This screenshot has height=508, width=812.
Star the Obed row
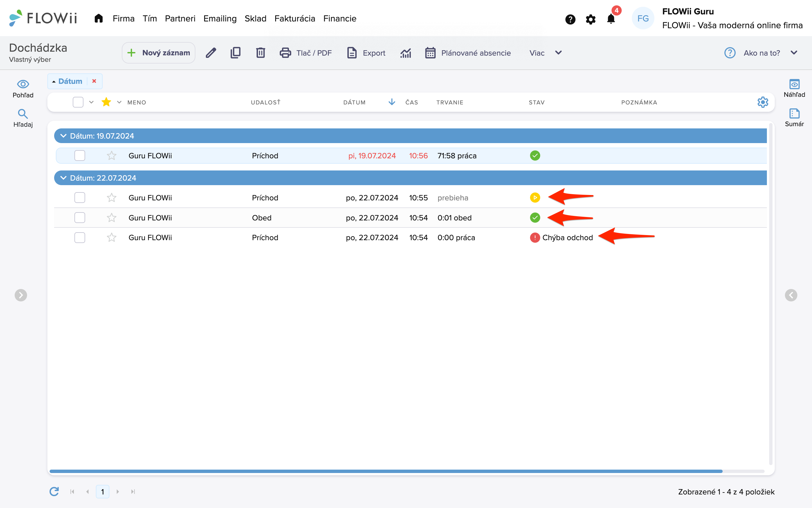111,218
